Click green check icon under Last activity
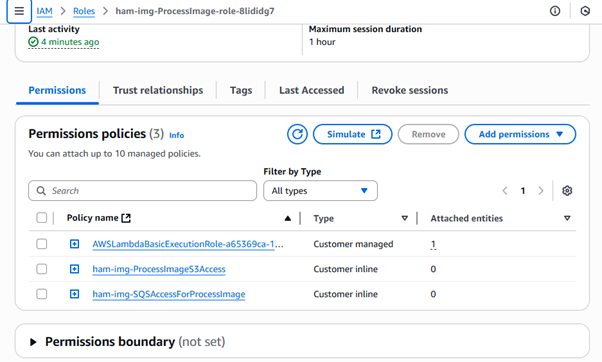Image resolution: width=602 pixels, height=362 pixels. coord(33,42)
